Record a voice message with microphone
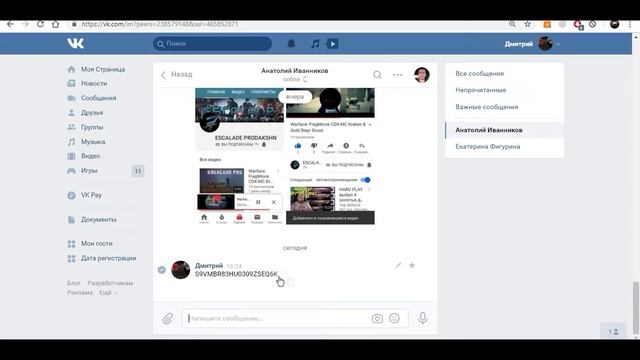 [x=423, y=318]
